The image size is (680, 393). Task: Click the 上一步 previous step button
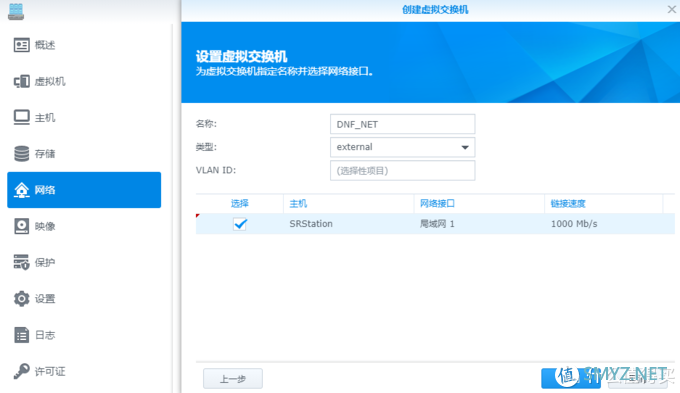coord(233,379)
